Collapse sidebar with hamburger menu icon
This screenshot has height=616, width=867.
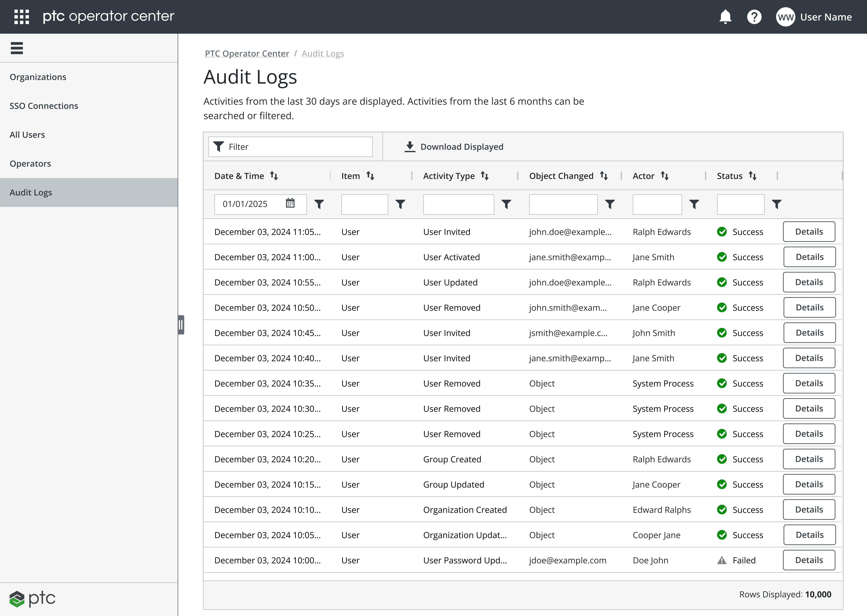(17, 48)
